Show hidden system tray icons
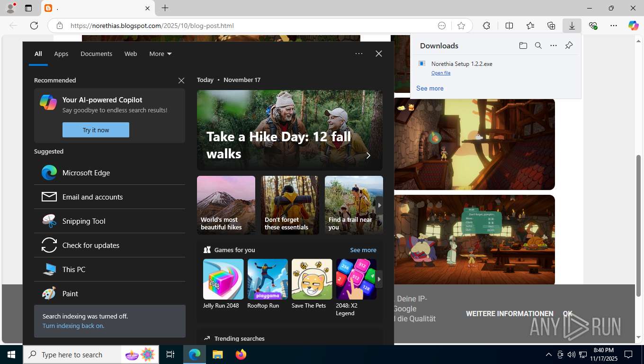The height and width of the screenshot is (364, 644). [548, 355]
